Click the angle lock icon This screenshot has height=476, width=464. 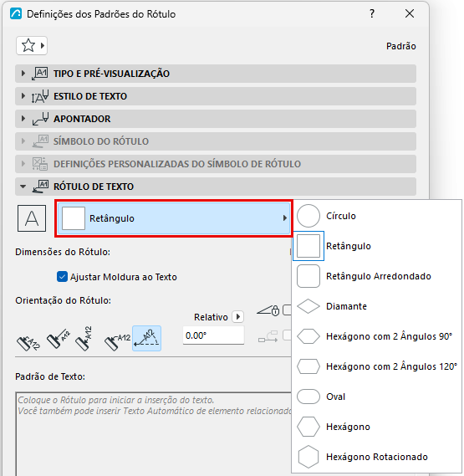click(268, 310)
